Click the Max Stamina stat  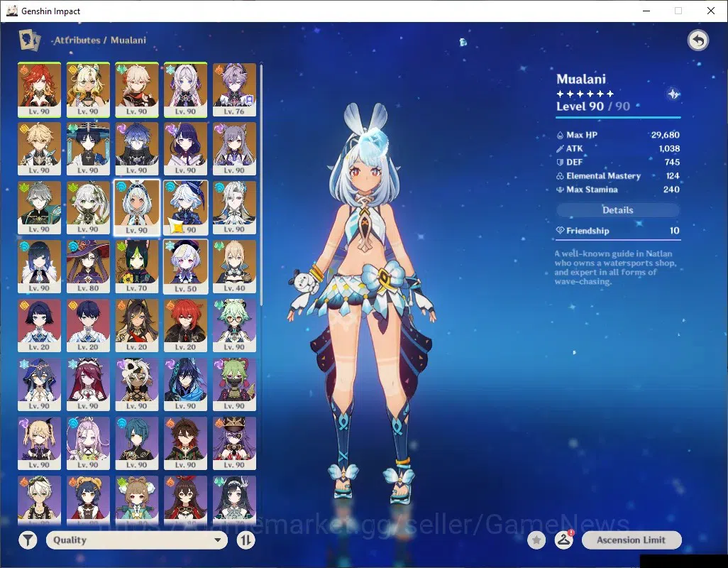click(x=618, y=190)
